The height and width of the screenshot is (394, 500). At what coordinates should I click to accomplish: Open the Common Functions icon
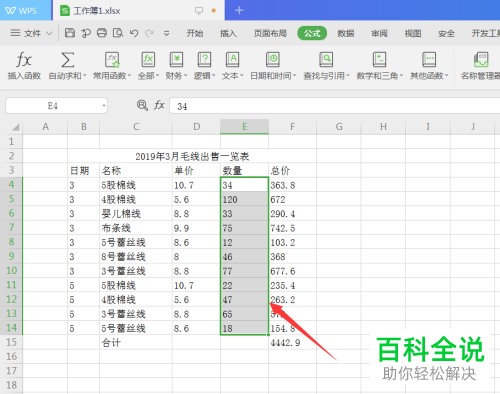pyautogui.click(x=112, y=60)
